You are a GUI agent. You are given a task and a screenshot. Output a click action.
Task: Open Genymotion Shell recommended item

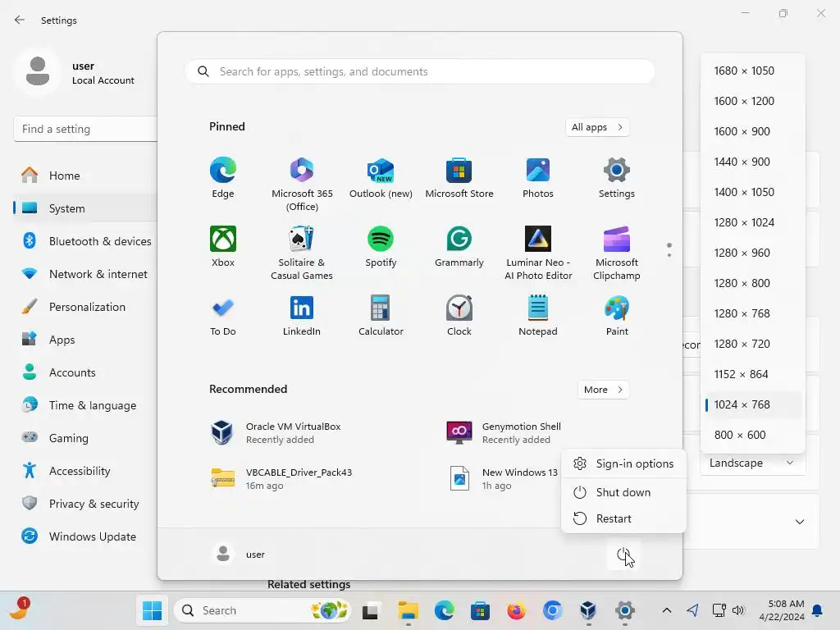506,433
